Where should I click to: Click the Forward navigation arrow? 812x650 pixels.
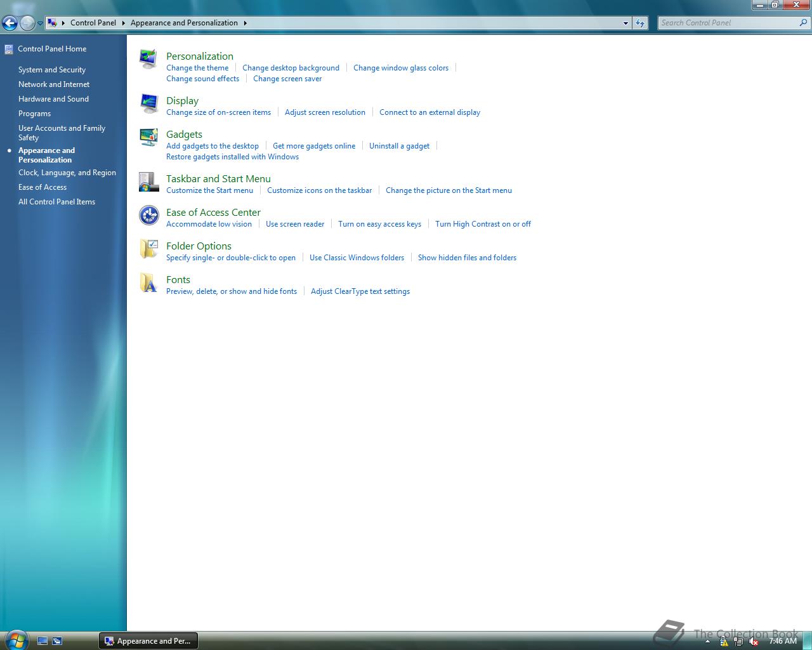tap(27, 23)
